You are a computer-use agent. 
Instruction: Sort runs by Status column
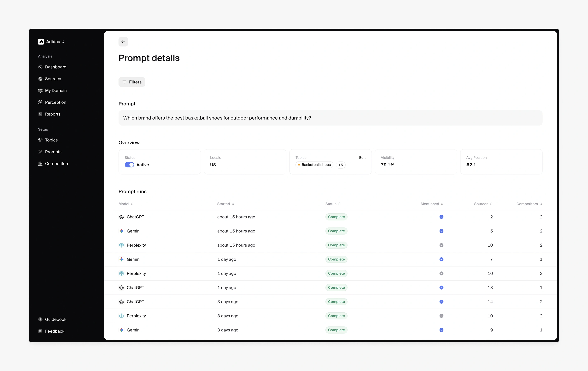[333, 204]
